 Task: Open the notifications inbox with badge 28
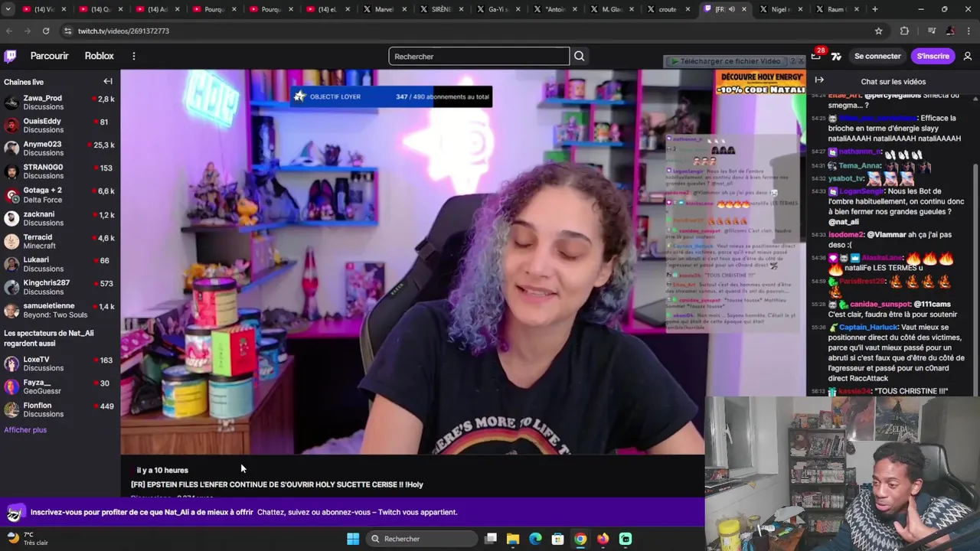click(x=816, y=56)
